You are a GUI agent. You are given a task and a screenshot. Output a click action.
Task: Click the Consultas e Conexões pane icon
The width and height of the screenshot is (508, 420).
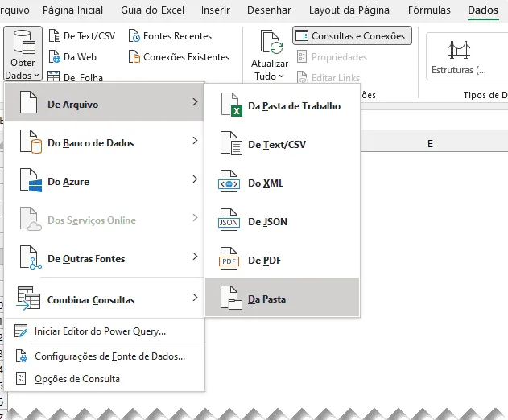click(x=302, y=35)
